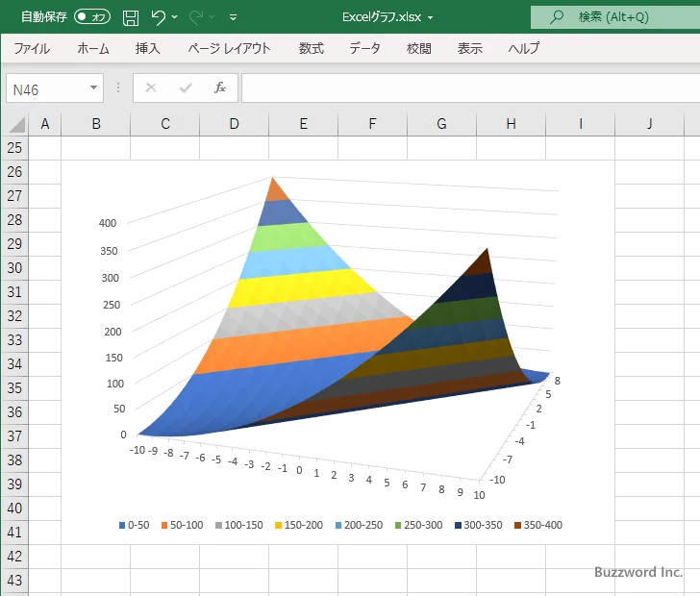The height and width of the screenshot is (596, 700).
Task: Open the ページ レイアウト tab
Action: [x=229, y=48]
